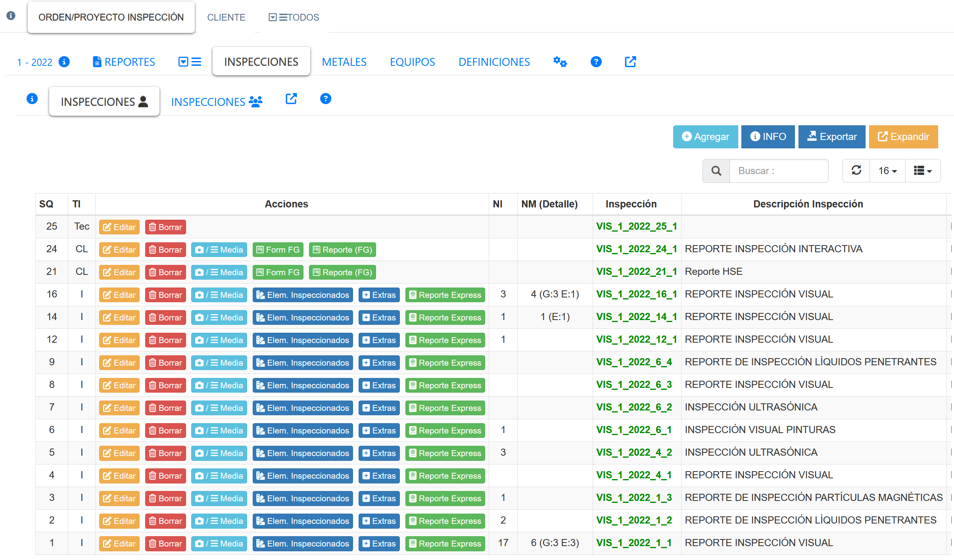Open the help question mark next to DEFINICIONES

596,62
